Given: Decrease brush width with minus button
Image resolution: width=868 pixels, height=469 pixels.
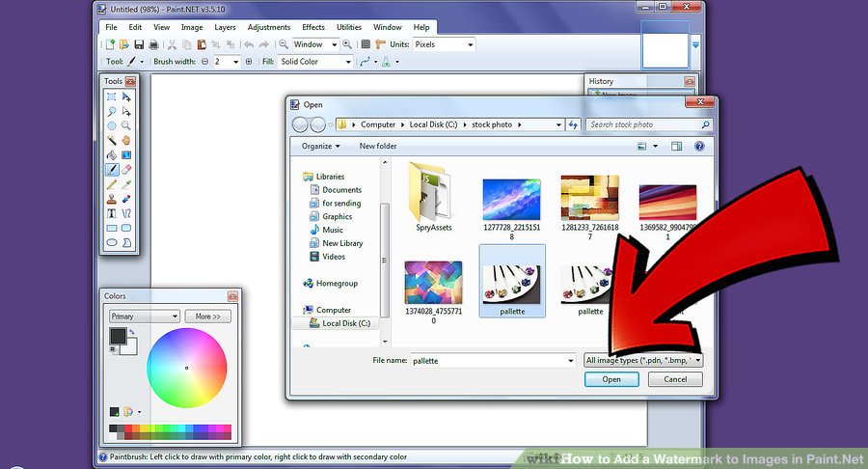Looking at the screenshot, I should (x=204, y=62).
